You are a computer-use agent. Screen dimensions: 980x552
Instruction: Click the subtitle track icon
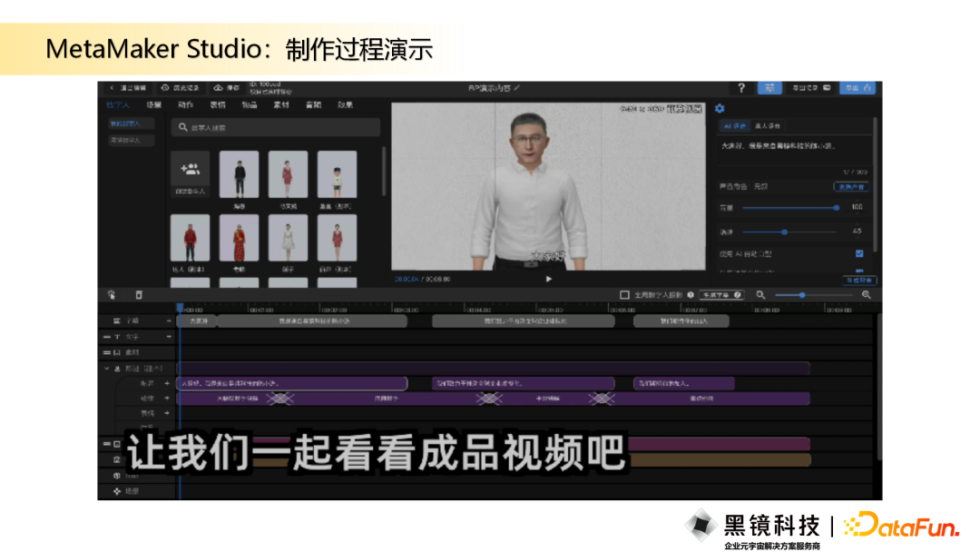[x=117, y=320]
